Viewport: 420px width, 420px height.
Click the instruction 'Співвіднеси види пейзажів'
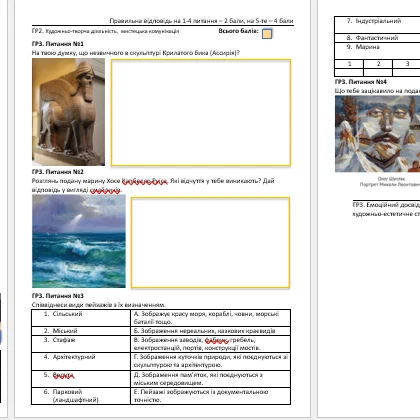pos(98,305)
